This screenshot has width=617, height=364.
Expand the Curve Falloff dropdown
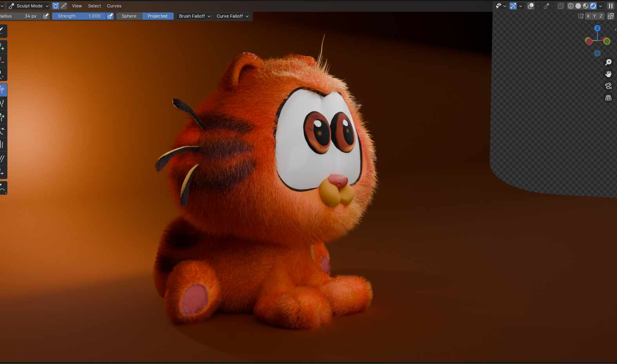pos(232,16)
